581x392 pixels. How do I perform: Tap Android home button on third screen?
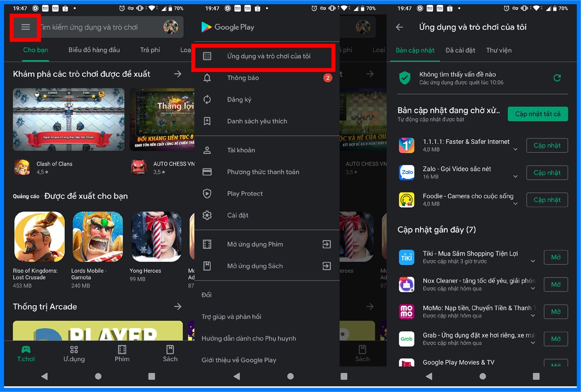482,376
